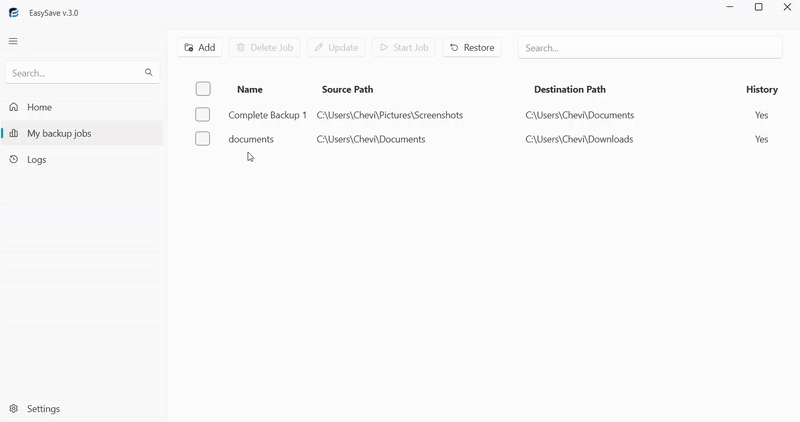This screenshot has width=800, height=422.
Task: Click the Source Path column header
Action: coord(347,89)
